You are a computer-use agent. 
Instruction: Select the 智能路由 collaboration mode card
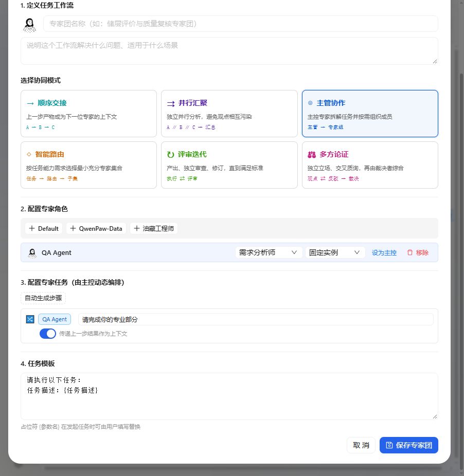[x=88, y=165]
